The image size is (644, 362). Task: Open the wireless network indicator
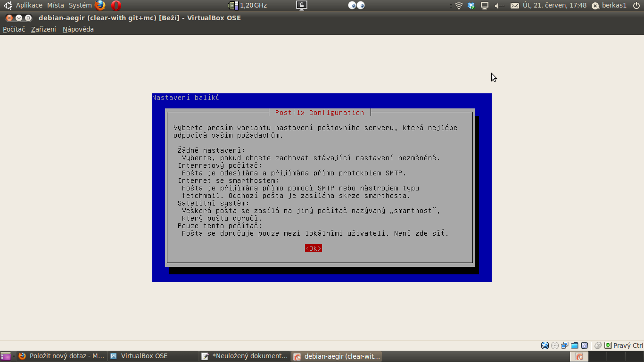459,6
